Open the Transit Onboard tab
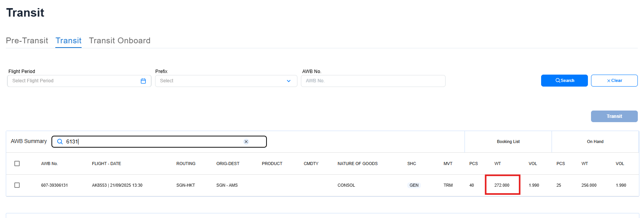Viewport: 644px width, 218px height. click(120, 41)
